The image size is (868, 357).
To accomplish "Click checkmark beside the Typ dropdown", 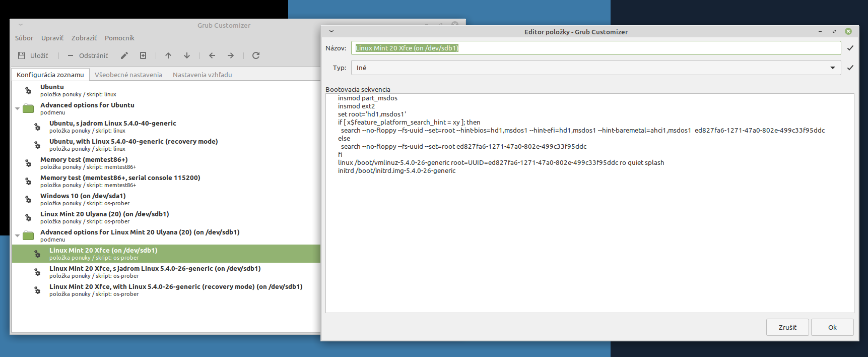I will [850, 68].
